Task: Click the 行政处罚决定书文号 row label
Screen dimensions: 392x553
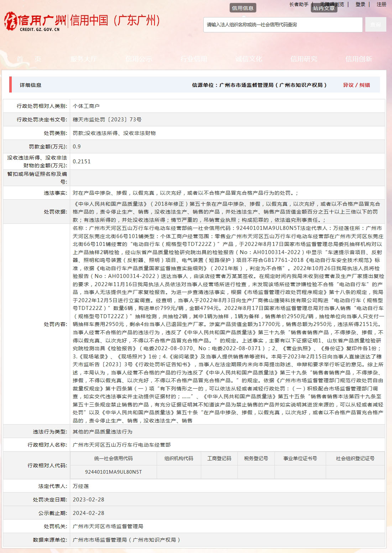Action: pos(42,120)
